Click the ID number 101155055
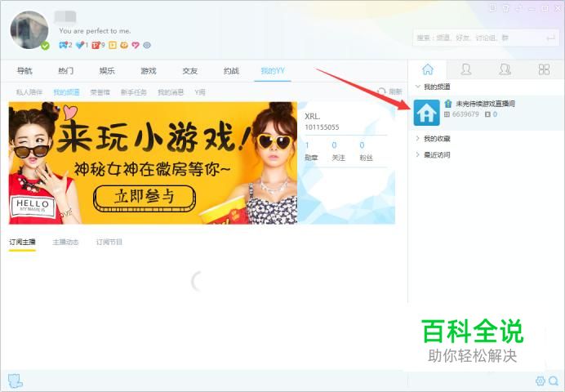 pos(322,127)
